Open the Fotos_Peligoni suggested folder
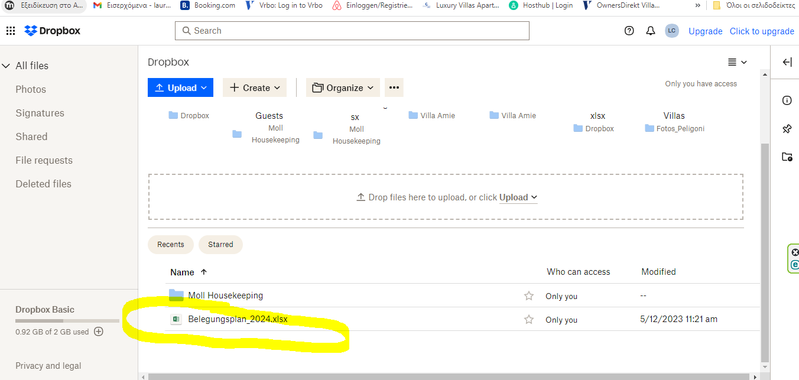The width and height of the screenshot is (799, 380). (x=674, y=128)
